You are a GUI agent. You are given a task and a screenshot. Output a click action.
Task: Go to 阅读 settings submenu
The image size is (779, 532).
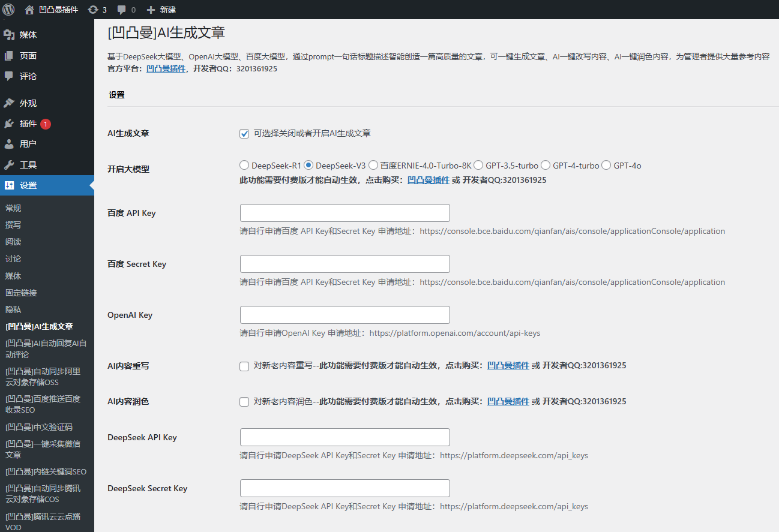(13, 242)
